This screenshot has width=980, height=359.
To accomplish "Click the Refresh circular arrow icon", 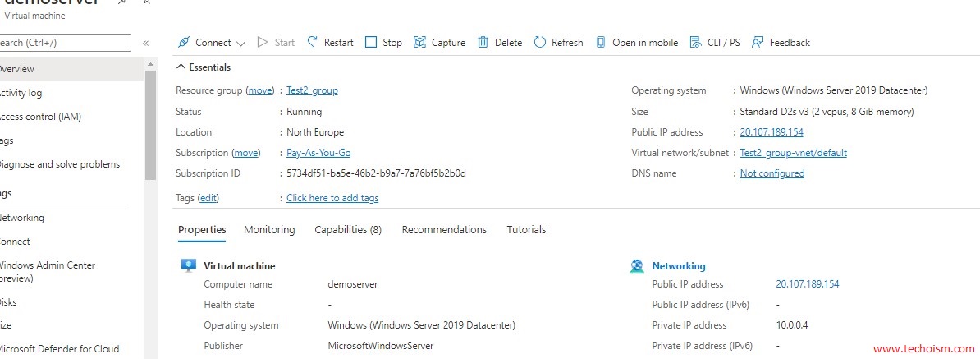I will tap(540, 43).
